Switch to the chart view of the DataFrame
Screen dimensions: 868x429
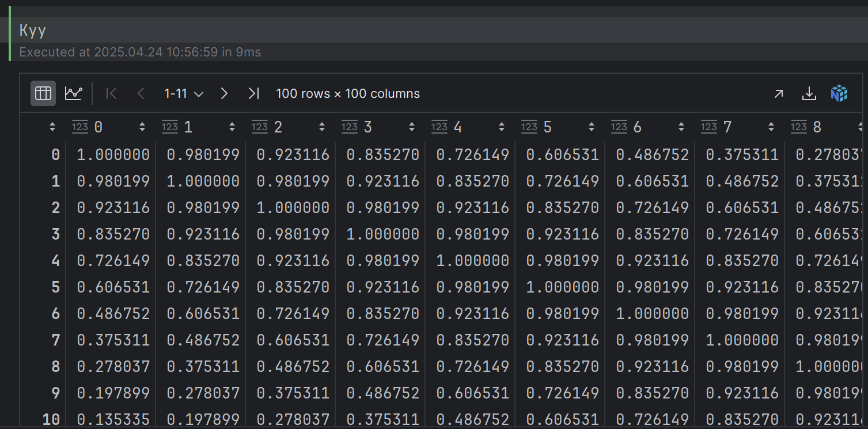point(73,93)
